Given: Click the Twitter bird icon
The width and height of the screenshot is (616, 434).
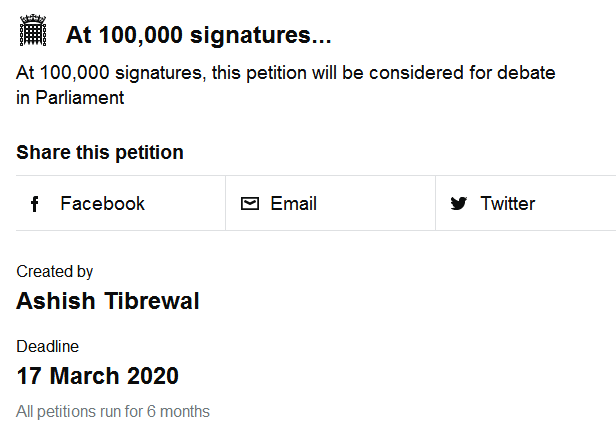Looking at the screenshot, I should tap(458, 203).
